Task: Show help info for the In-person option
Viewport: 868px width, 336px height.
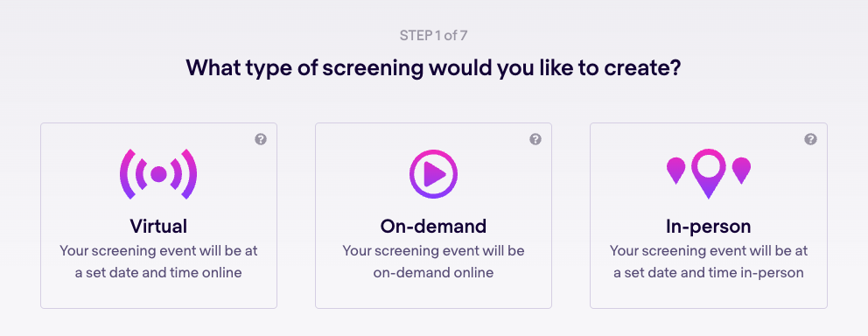Action: click(810, 139)
